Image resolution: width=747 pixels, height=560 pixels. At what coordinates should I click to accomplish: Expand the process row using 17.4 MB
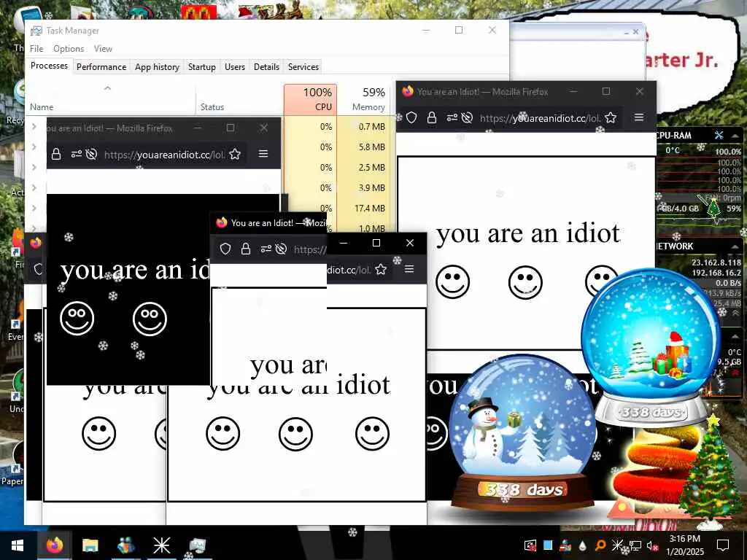coord(34,208)
